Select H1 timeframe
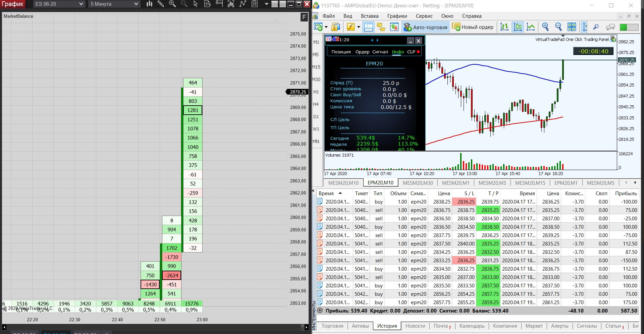The image size is (644, 334). click(x=316, y=92)
